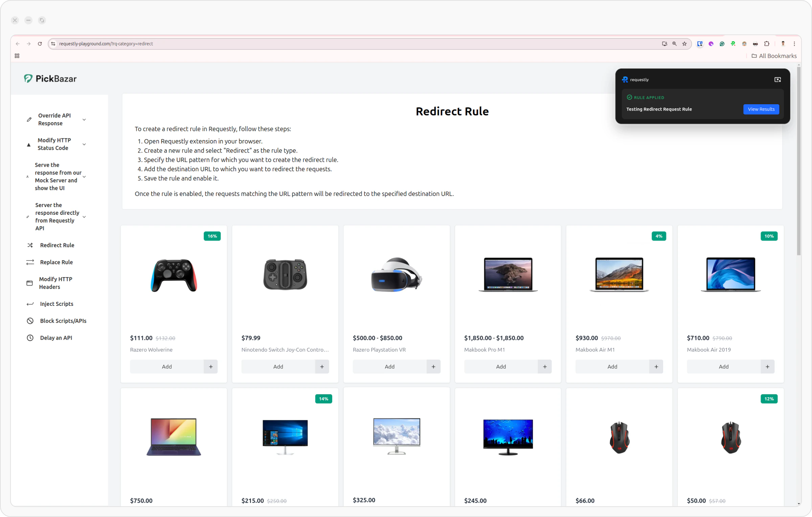Add Razero Wolverine to cart
This screenshot has height=517, width=812.
pos(167,366)
